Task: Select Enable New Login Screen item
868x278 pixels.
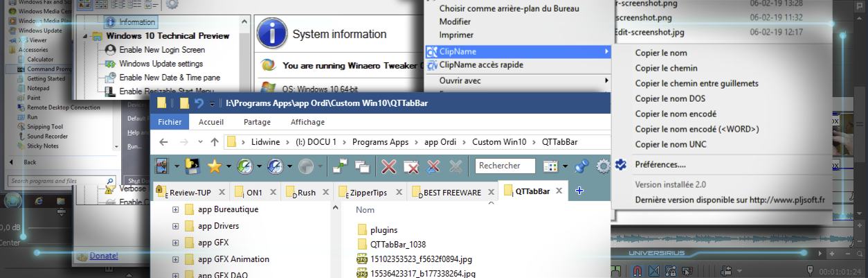Action: (161, 50)
